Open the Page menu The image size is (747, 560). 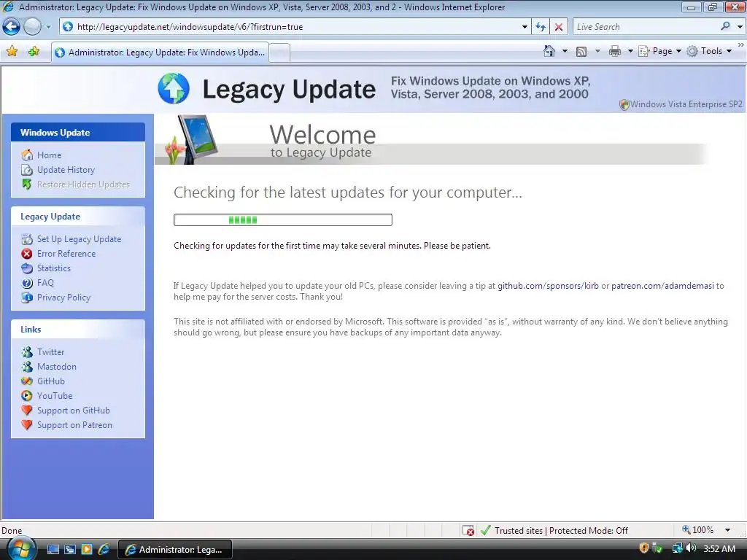pos(659,51)
